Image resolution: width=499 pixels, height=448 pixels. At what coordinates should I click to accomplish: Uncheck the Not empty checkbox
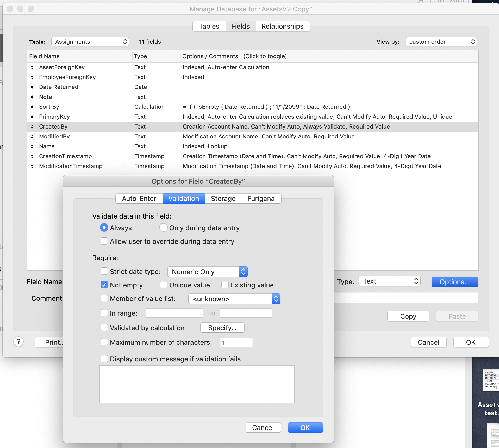[x=104, y=285]
